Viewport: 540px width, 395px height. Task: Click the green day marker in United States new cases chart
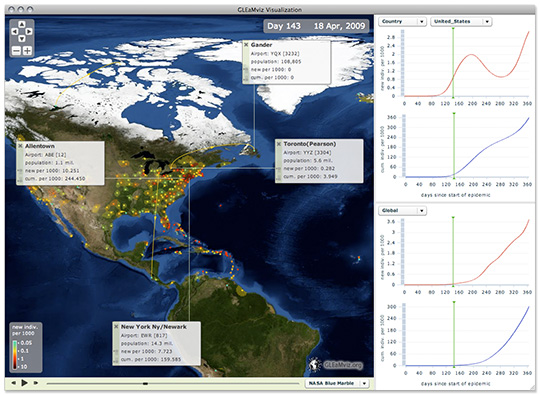point(453,63)
